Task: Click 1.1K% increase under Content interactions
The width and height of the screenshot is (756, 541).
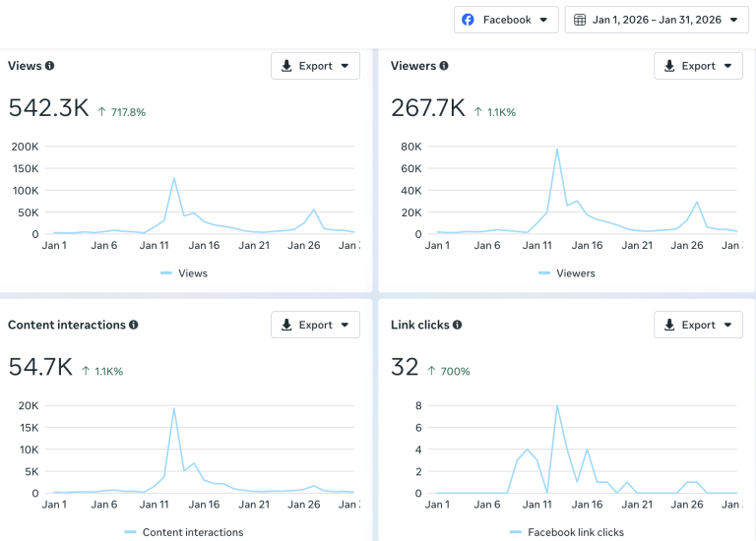Action: [102, 371]
